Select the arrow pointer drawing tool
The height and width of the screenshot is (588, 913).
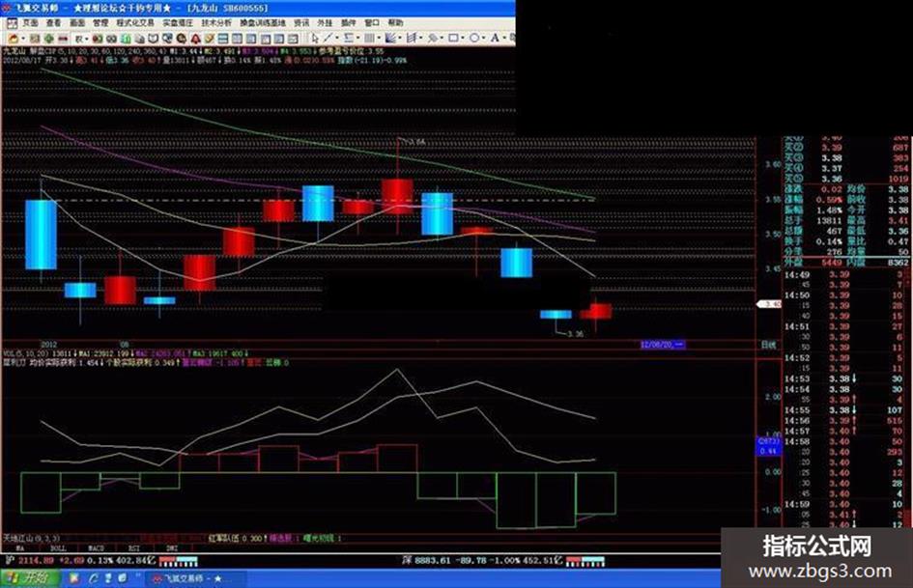(314, 39)
